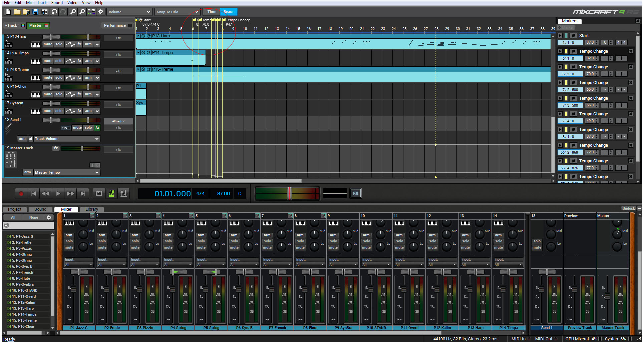Open preferences with the gear icon
The image size is (644, 342).
[101, 12]
